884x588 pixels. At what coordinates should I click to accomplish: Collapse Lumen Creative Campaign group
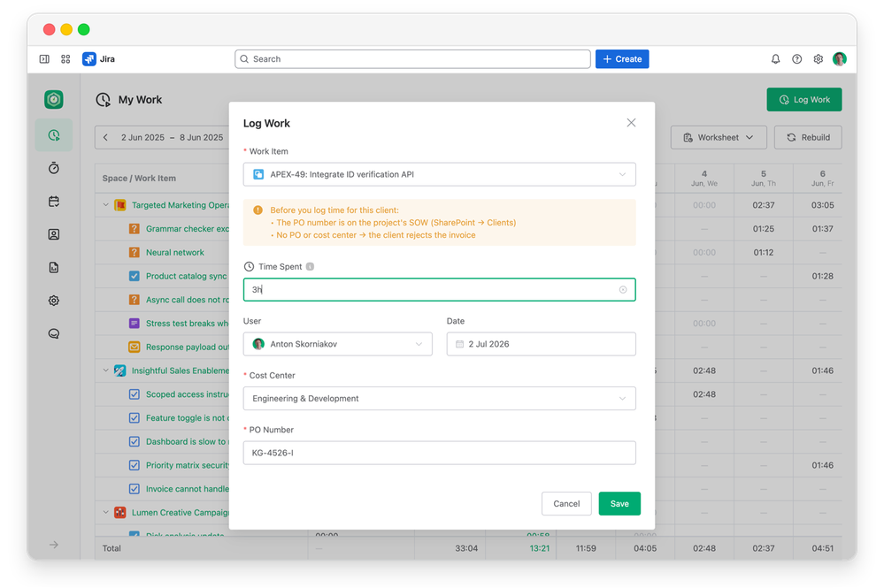click(x=106, y=513)
